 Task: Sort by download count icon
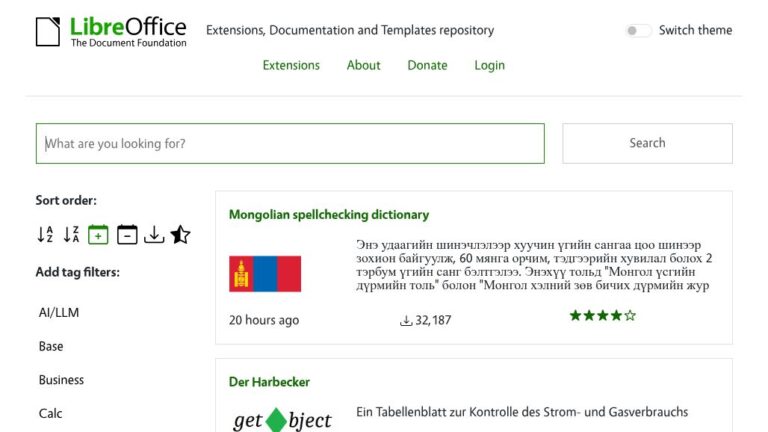154,235
